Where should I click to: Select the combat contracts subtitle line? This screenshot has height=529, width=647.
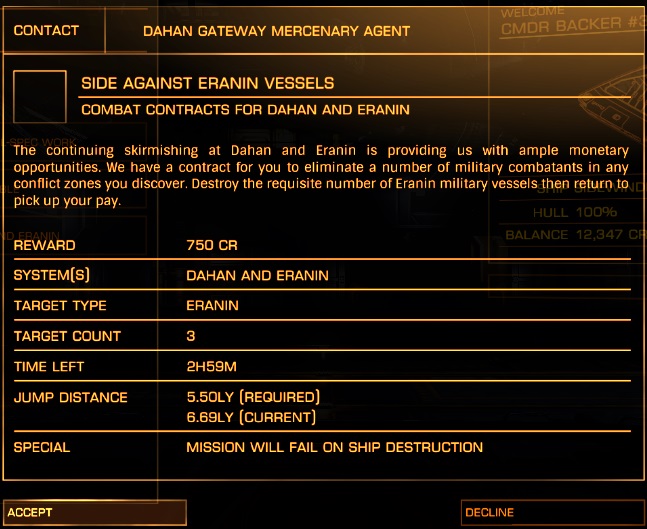tap(245, 109)
